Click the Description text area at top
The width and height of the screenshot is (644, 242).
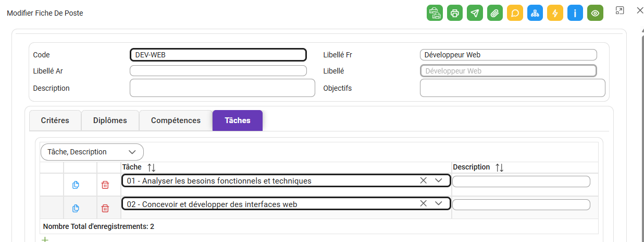(222, 88)
